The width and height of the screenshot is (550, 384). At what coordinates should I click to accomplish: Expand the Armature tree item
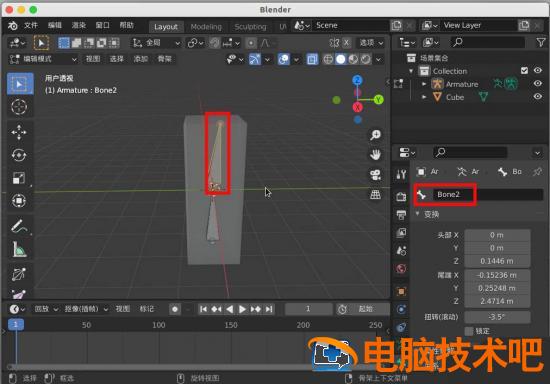(x=424, y=84)
